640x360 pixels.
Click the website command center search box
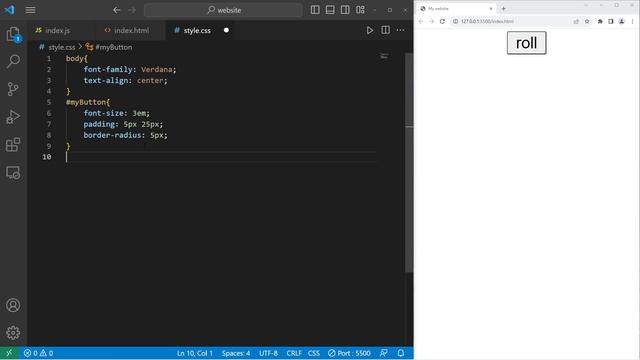pos(223,10)
